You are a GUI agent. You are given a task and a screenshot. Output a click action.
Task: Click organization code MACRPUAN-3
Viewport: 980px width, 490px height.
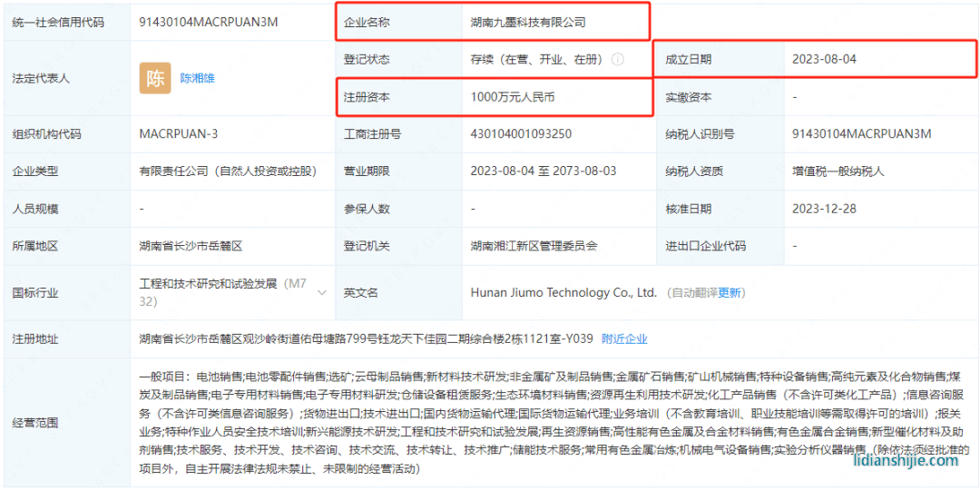178,134
